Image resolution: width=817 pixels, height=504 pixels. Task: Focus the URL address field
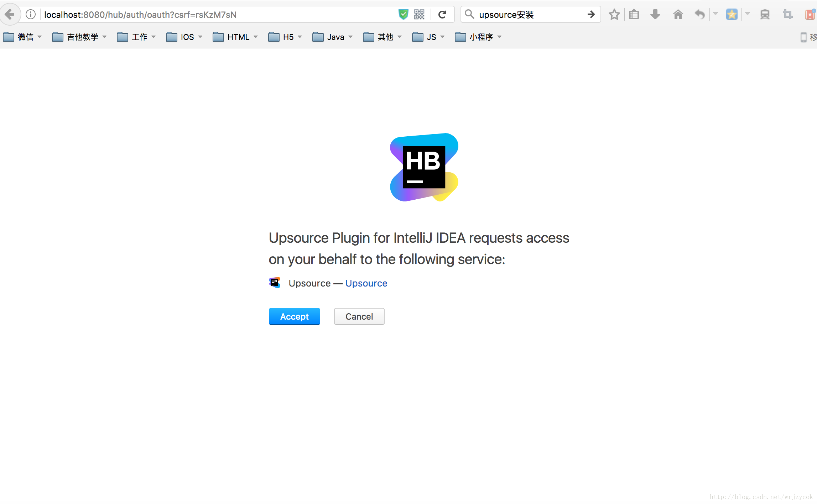(x=217, y=15)
